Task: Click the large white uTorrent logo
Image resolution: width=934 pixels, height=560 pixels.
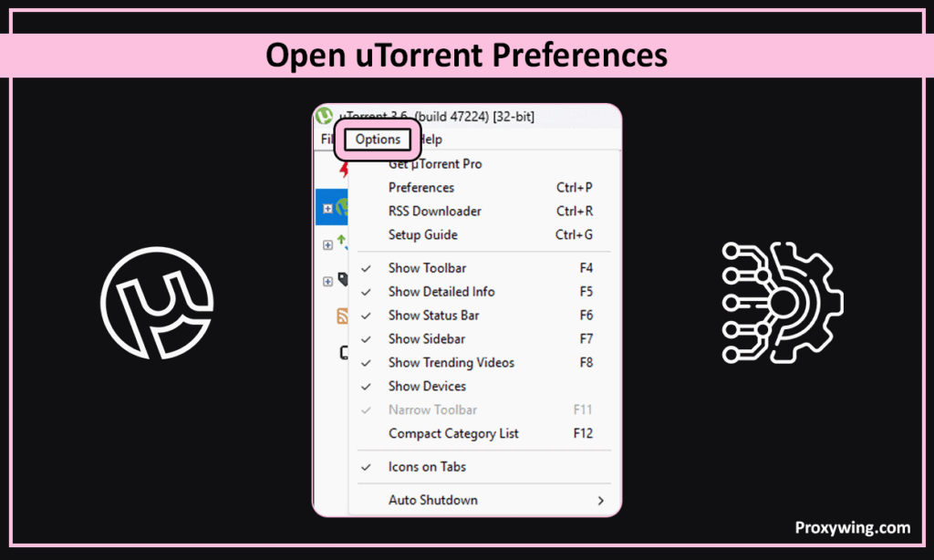Action: tap(156, 300)
